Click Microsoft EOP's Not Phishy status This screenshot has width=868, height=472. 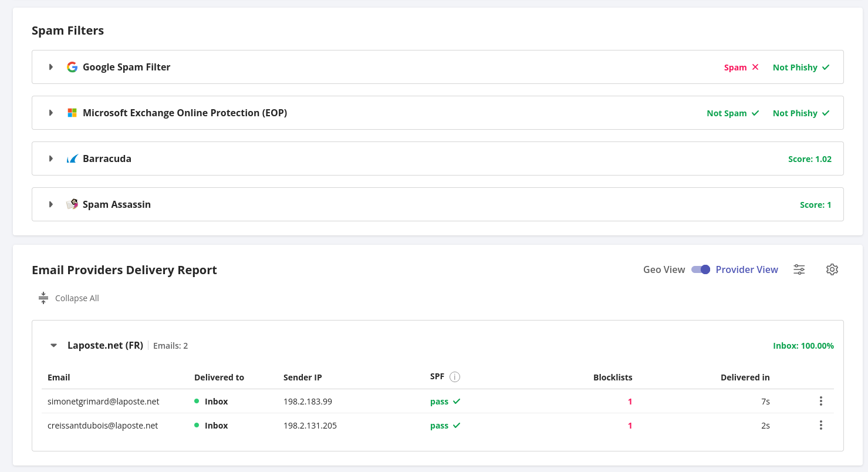[801, 113]
